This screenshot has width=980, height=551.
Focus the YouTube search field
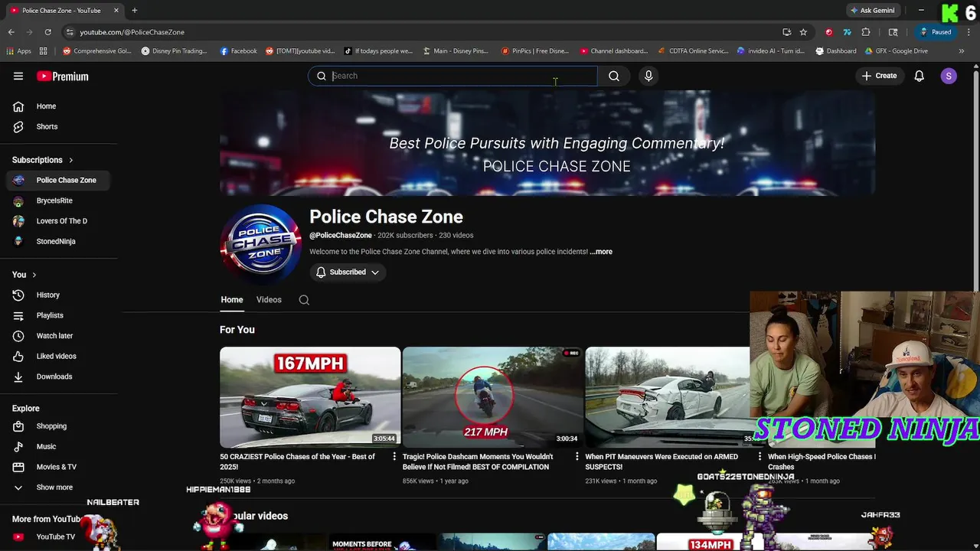coord(452,76)
